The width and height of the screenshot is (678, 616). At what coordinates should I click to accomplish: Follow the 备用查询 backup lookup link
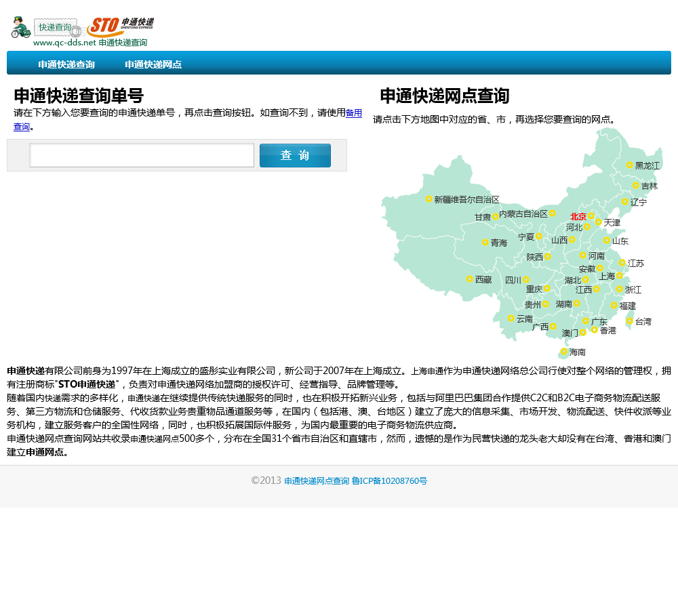coord(354,112)
